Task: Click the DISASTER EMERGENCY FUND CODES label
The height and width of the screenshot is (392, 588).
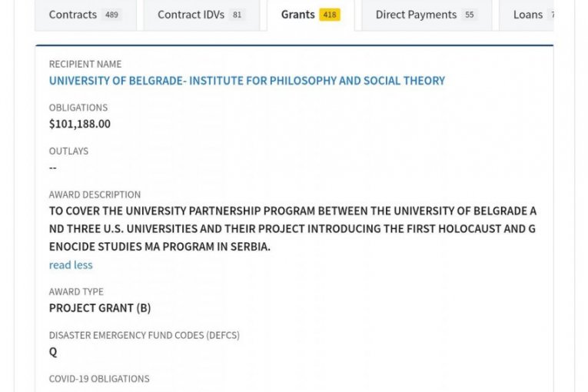Action: click(145, 335)
